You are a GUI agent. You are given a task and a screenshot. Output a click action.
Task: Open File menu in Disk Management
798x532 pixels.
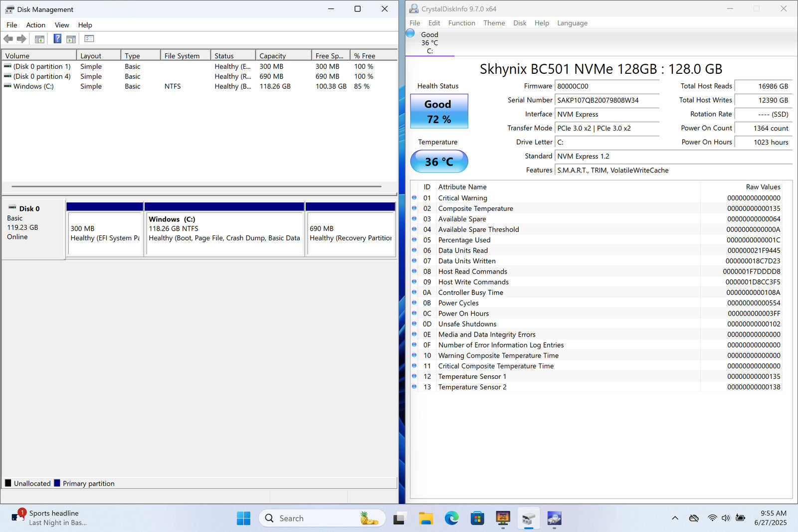coord(12,25)
